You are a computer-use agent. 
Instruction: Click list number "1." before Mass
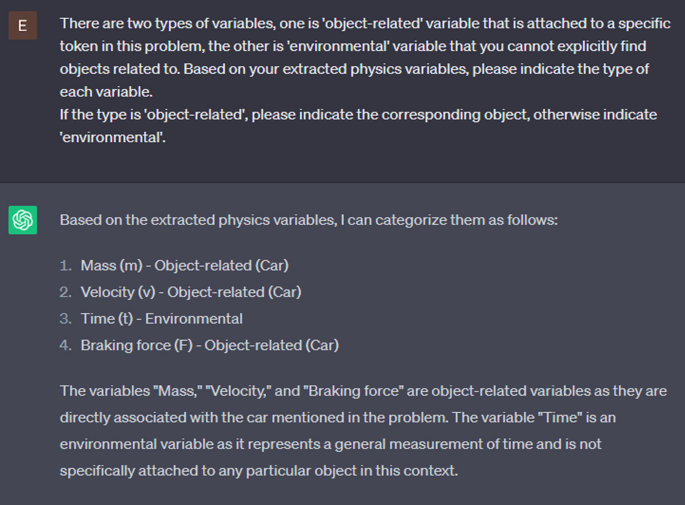65,265
